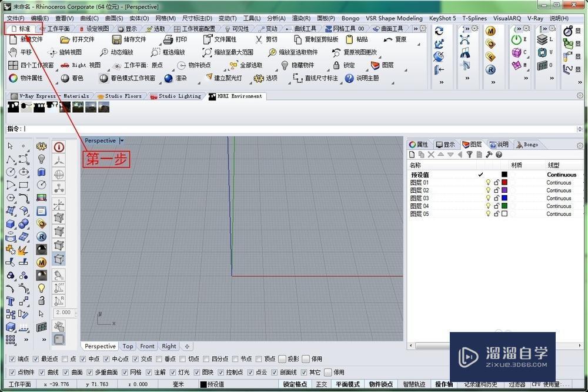Open the 曲线(C) menu
The width and height of the screenshot is (588, 392).
89,18
